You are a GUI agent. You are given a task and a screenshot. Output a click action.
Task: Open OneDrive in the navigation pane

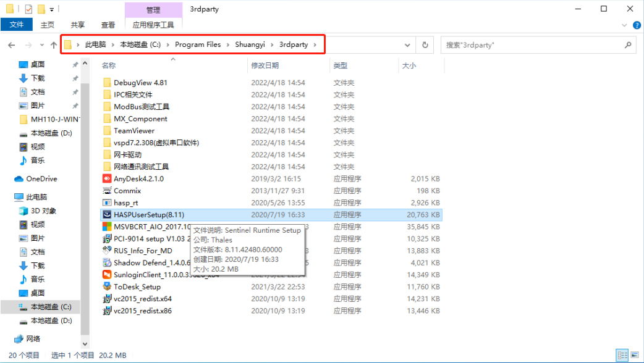(x=41, y=179)
